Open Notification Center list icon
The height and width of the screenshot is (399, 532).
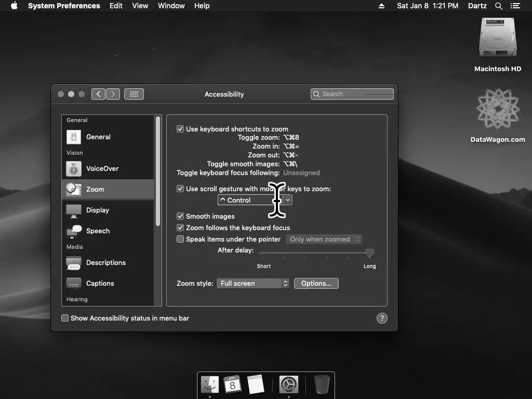(x=515, y=6)
